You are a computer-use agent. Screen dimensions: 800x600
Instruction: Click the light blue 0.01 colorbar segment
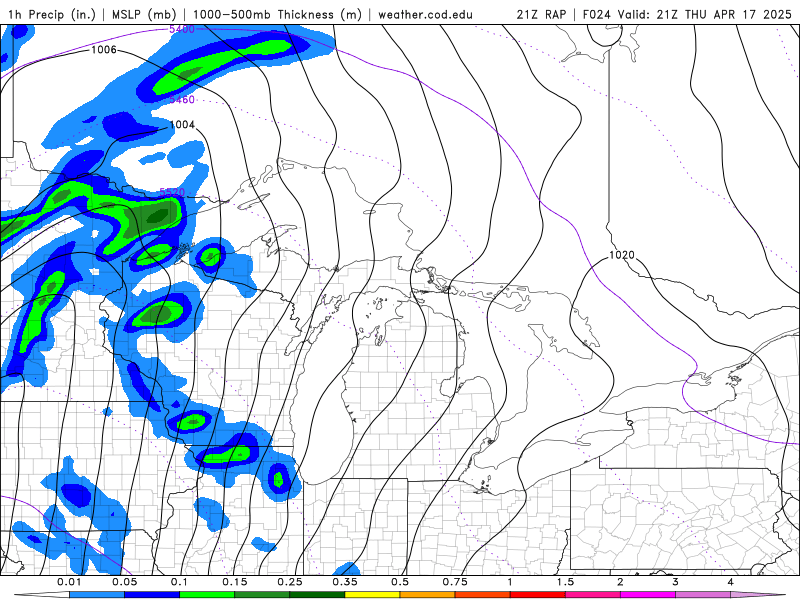point(96,595)
